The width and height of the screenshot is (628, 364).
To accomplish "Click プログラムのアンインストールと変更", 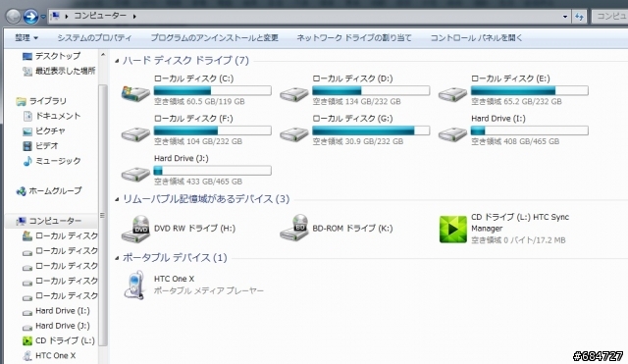I will point(214,38).
